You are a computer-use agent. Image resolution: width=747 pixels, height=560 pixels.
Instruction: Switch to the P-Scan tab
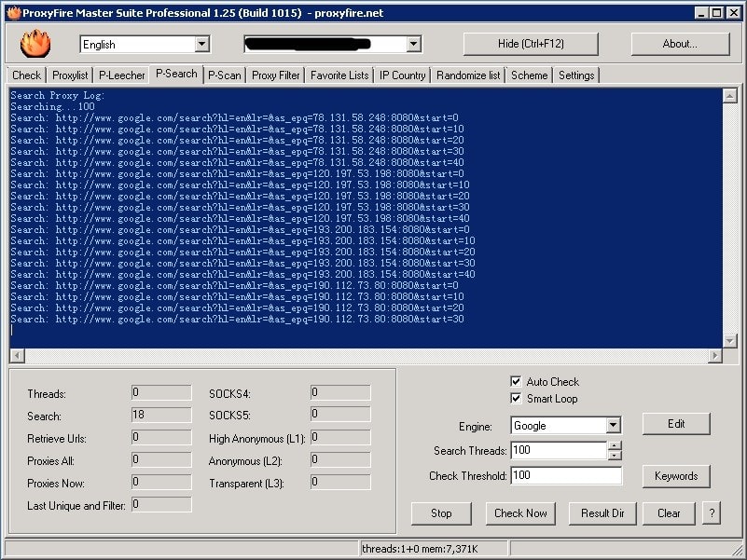225,75
